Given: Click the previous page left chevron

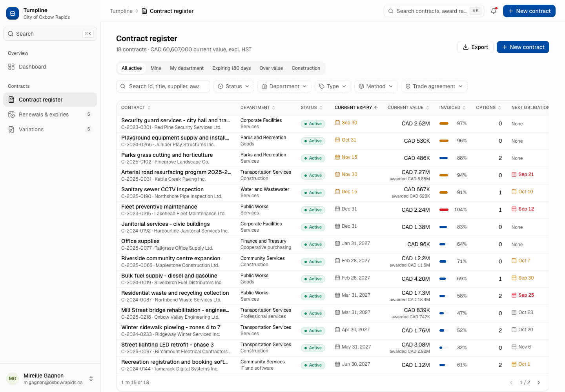Looking at the screenshot, I should click(511, 383).
